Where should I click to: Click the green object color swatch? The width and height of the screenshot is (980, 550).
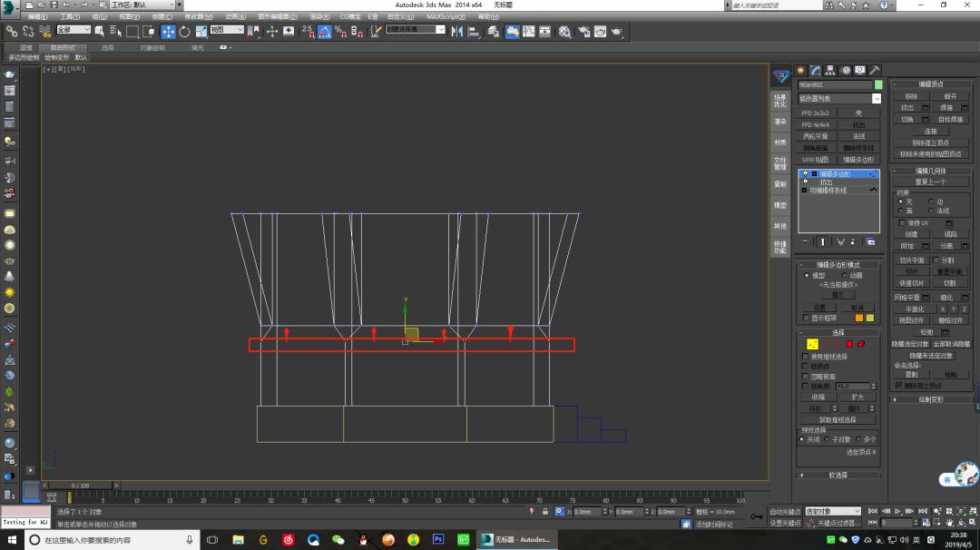878,84
